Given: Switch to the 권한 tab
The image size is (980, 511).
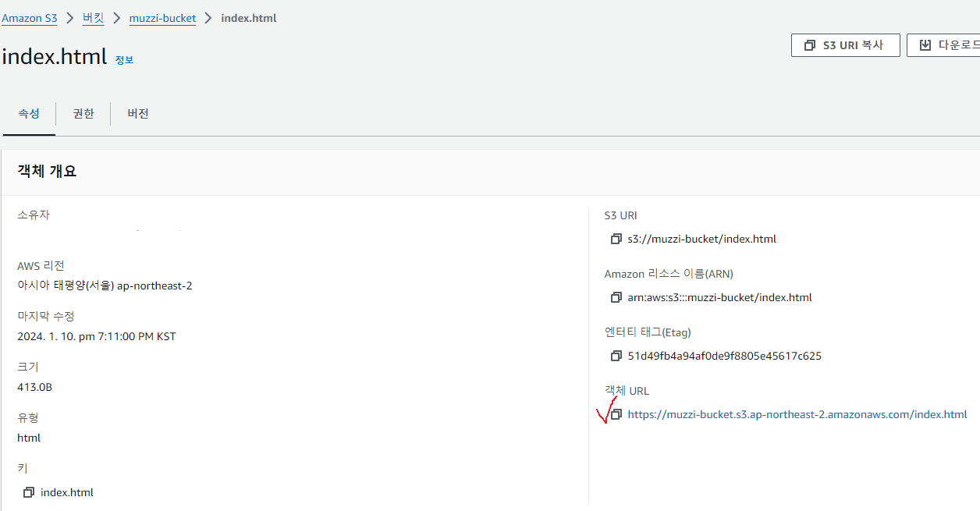Looking at the screenshot, I should coord(83,114).
